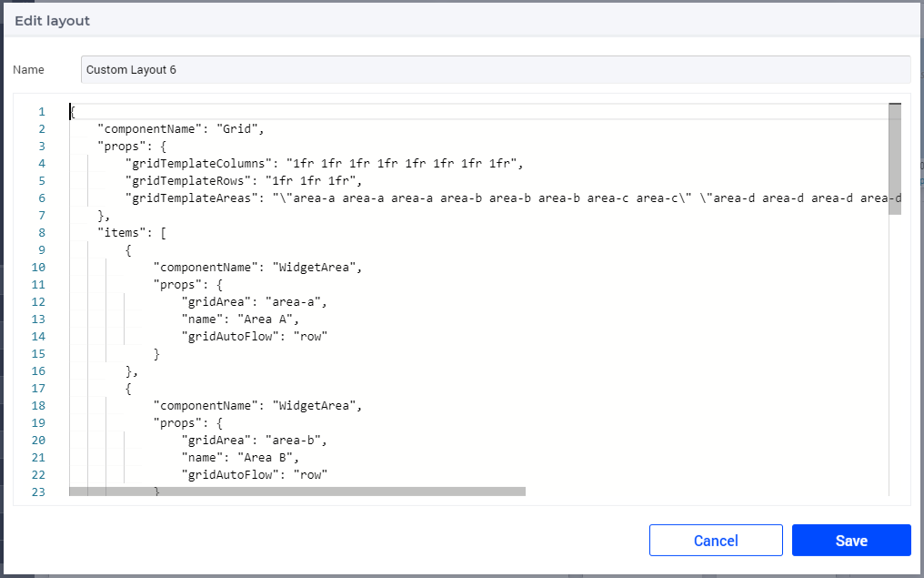
Task: Place cursor on the "componentName": "Grid" line
Action: coord(182,129)
